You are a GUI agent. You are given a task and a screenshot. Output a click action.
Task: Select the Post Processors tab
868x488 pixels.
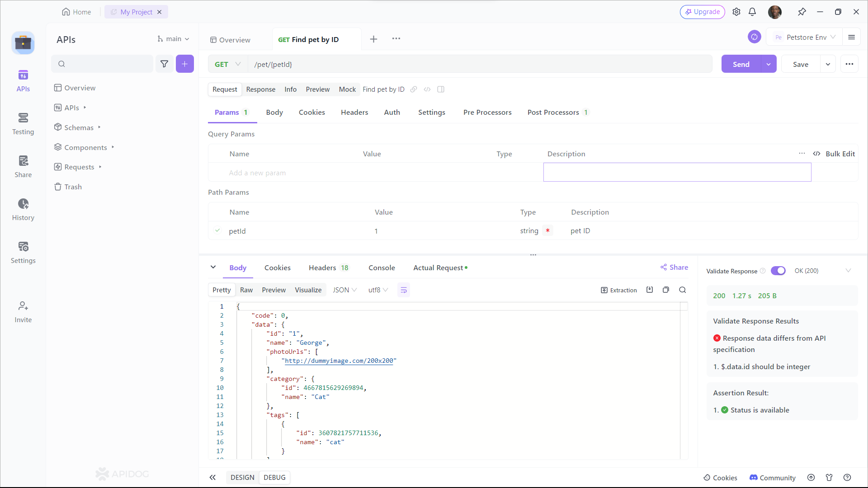coord(553,113)
